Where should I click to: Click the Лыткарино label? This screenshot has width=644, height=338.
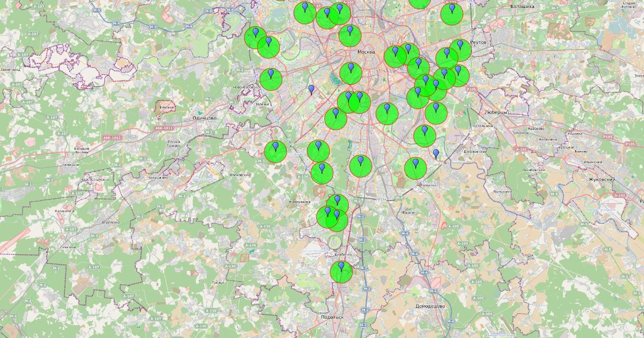coord(502,191)
